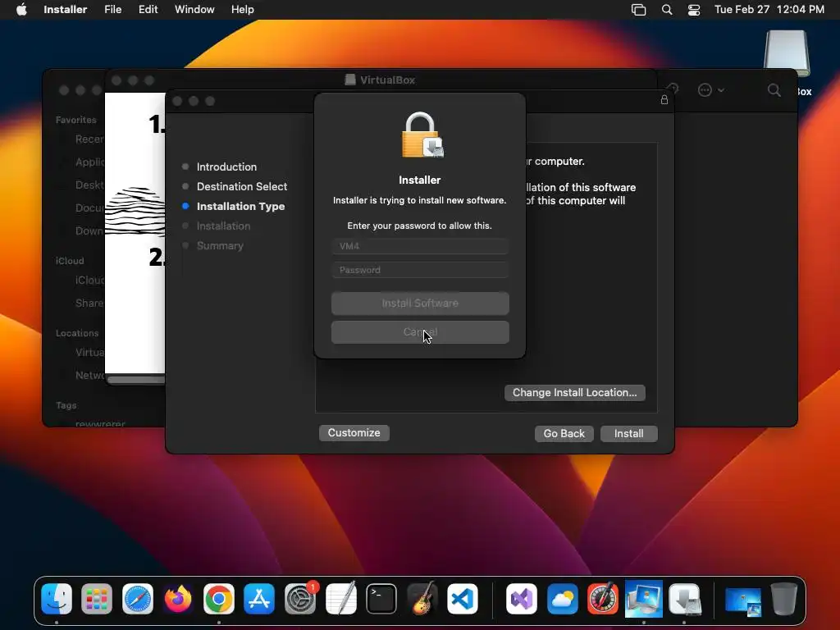Select the Introduction step

coord(226,167)
